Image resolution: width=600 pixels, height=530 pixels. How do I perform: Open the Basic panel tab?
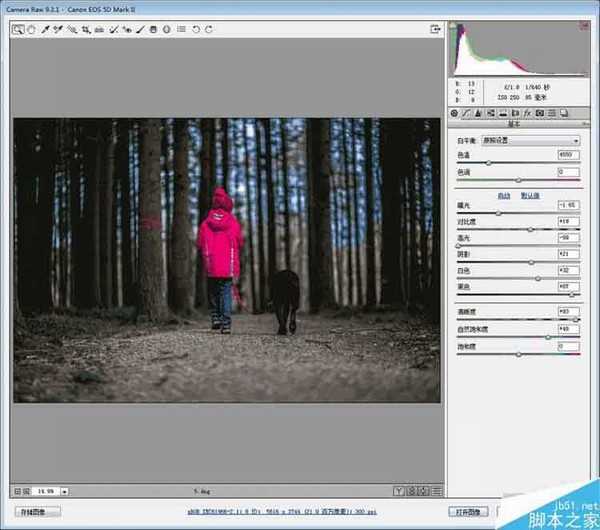(x=454, y=113)
